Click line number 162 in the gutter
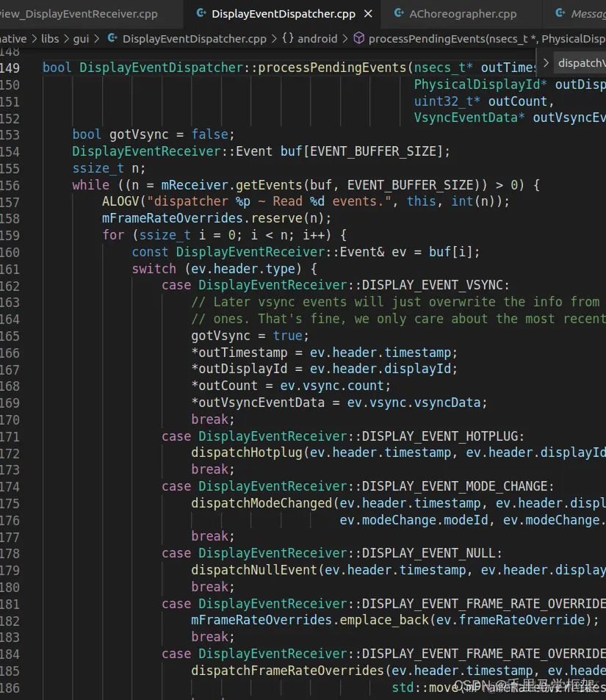This screenshot has width=606, height=700. point(10,286)
